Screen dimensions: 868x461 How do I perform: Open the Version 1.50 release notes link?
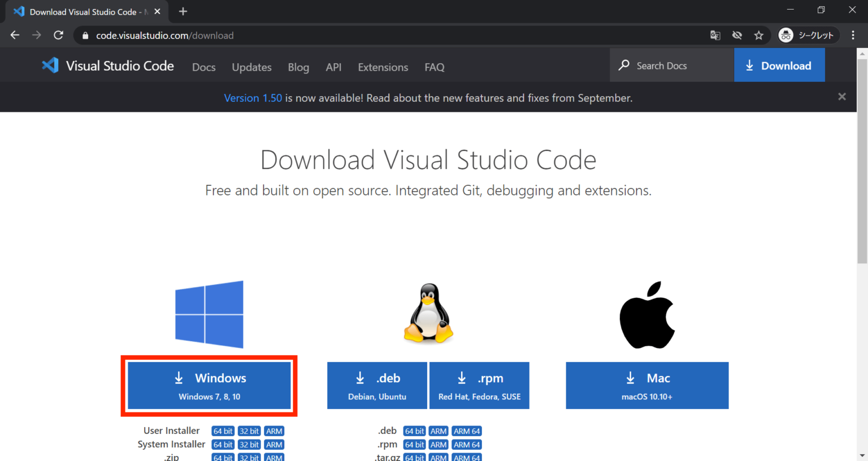pos(253,97)
